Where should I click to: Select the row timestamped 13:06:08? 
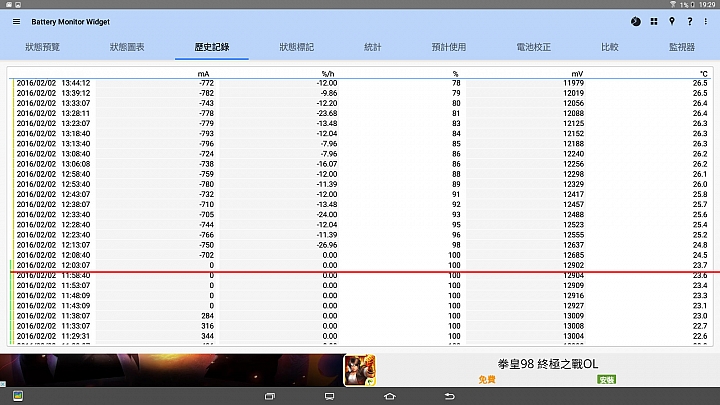pos(360,164)
